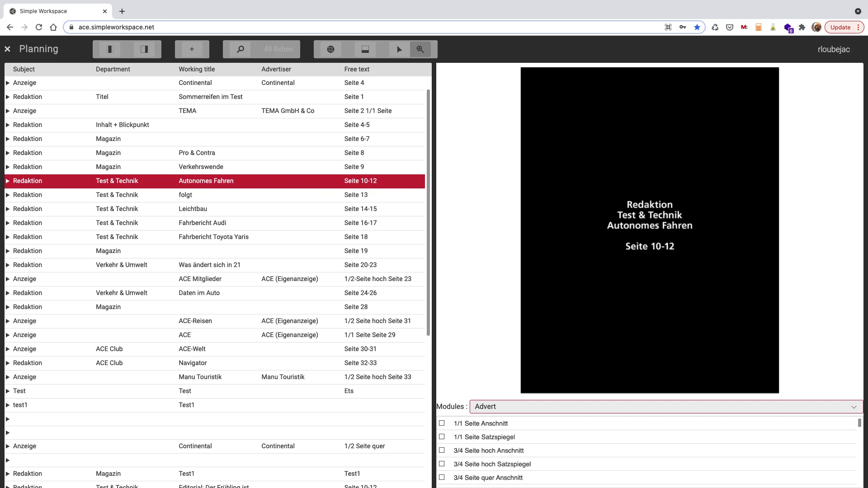Bookmark page with the star icon
Screen dimensions: 868x488
697,27
